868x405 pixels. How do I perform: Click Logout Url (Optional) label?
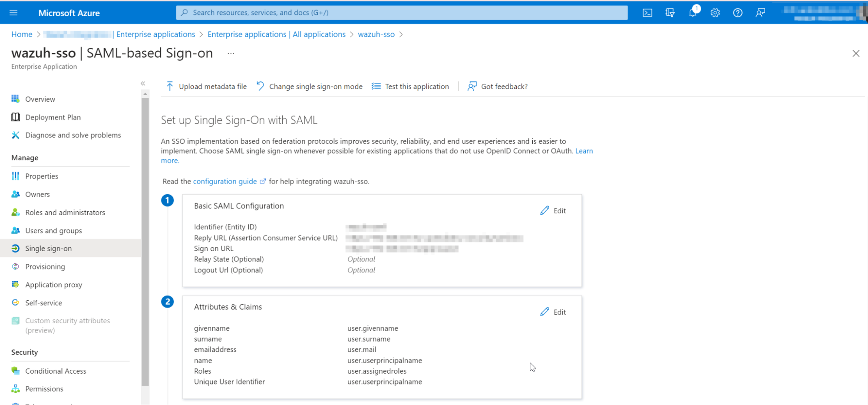pyautogui.click(x=228, y=270)
